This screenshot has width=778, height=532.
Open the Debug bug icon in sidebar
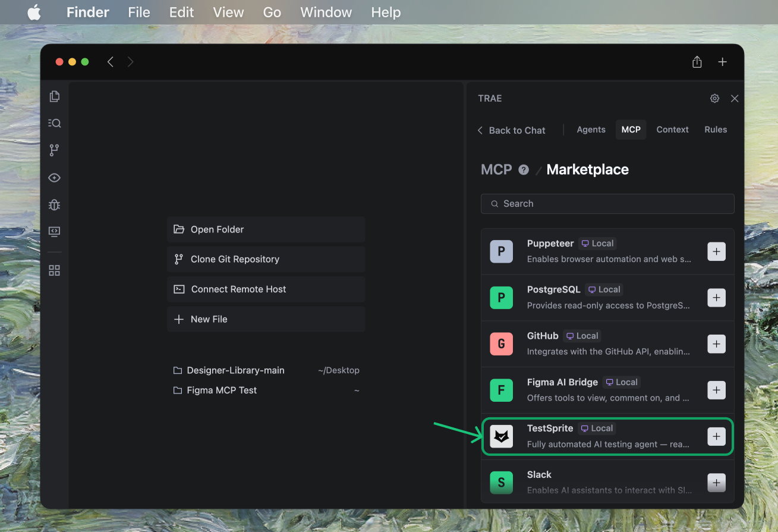pyautogui.click(x=55, y=204)
